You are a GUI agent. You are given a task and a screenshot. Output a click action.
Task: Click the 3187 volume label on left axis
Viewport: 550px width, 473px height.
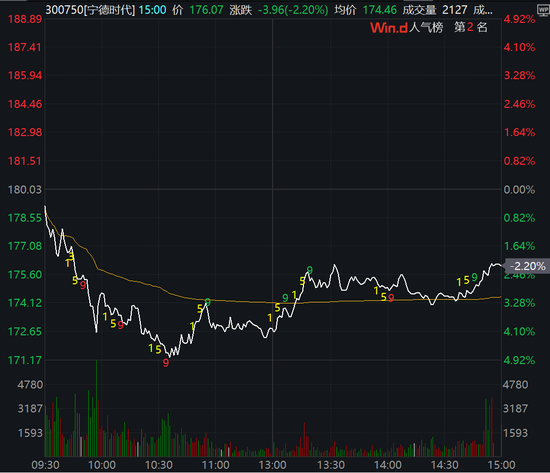tap(30, 409)
